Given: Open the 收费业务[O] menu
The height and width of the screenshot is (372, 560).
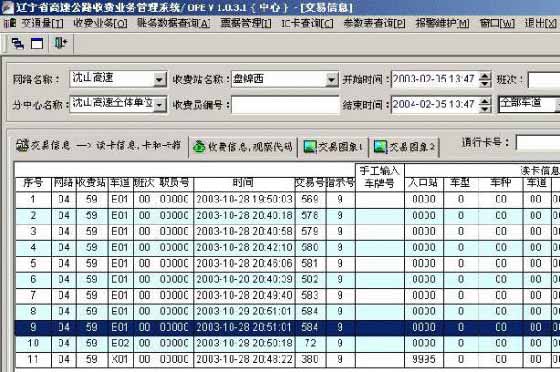Looking at the screenshot, I should coord(100,24).
